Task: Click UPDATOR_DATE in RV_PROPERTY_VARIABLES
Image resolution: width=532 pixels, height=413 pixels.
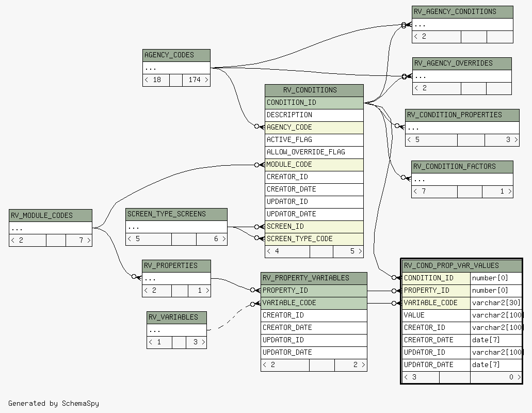Action: click(314, 353)
